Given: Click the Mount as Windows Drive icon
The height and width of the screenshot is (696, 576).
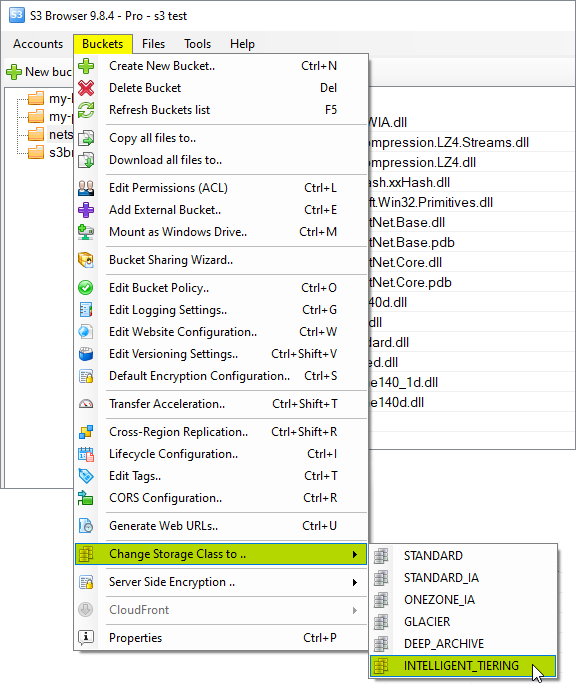Looking at the screenshot, I should click(86, 232).
